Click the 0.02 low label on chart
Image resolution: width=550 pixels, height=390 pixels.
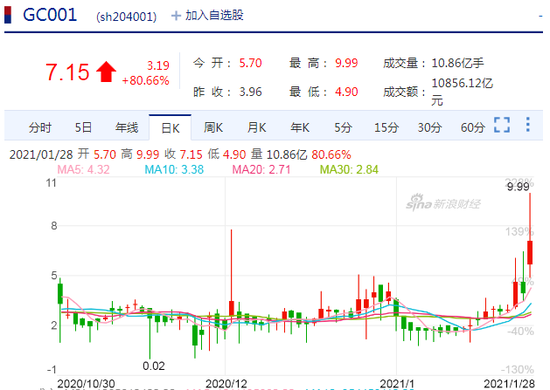point(154,366)
